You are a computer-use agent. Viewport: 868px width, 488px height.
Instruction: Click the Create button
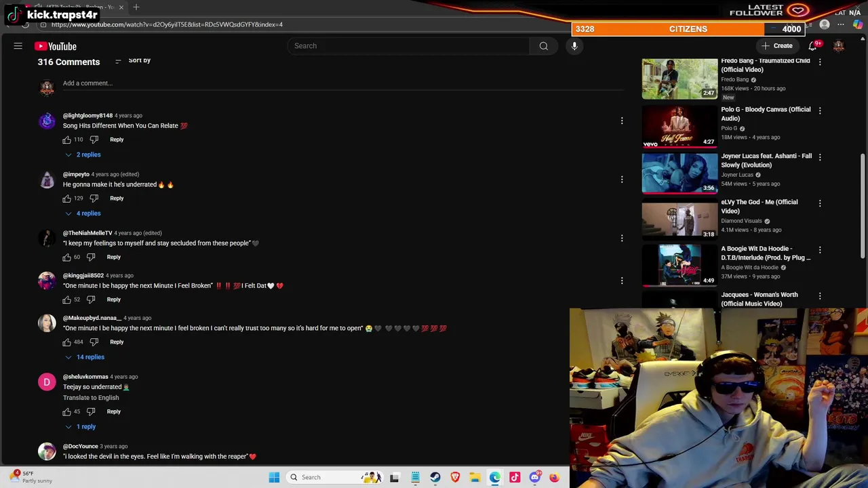click(777, 46)
